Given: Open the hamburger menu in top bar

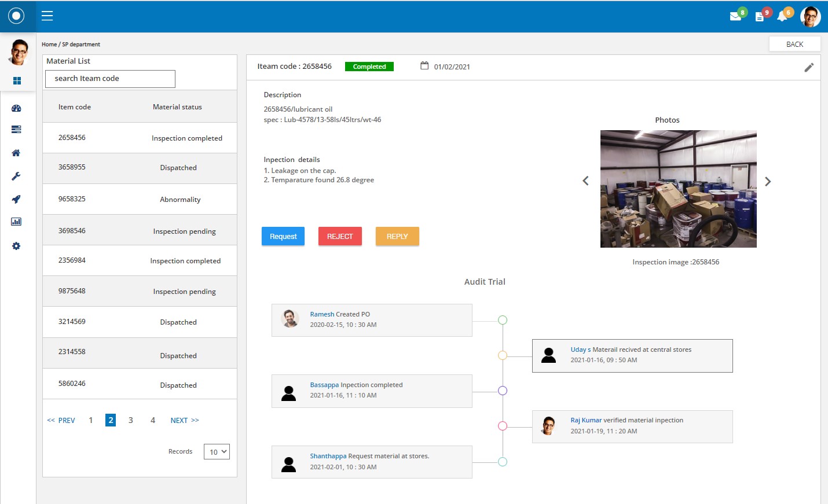Looking at the screenshot, I should (x=47, y=16).
